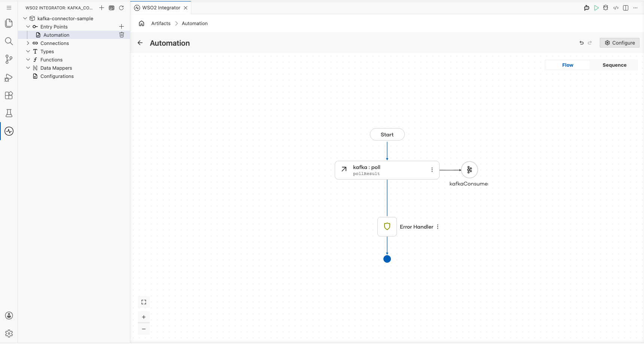Image resolution: width=644 pixels, height=344 pixels.
Task: Click the add plus icon in the sidebar header
Action: (x=101, y=7)
